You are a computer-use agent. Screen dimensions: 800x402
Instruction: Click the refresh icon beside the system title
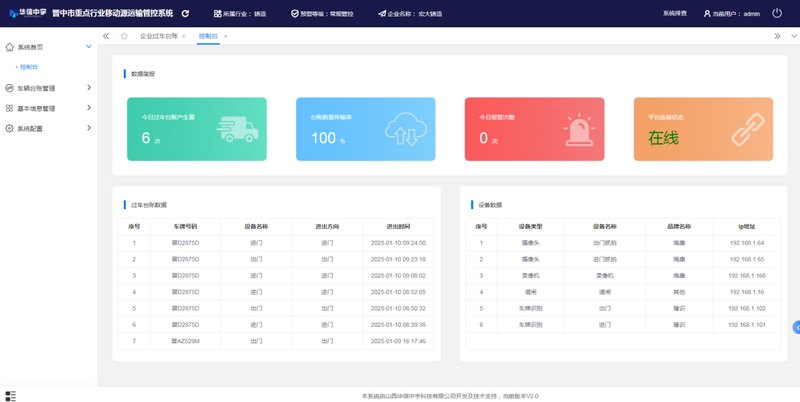click(185, 14)
